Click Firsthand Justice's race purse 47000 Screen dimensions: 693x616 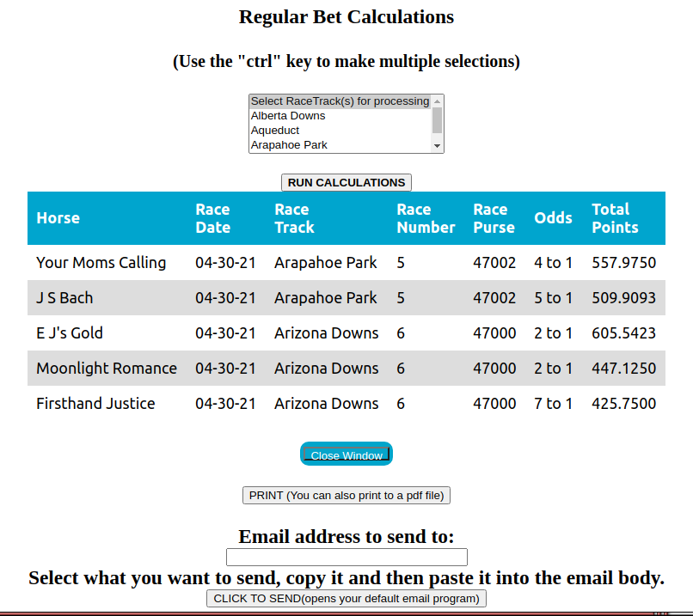click(494, 404)
